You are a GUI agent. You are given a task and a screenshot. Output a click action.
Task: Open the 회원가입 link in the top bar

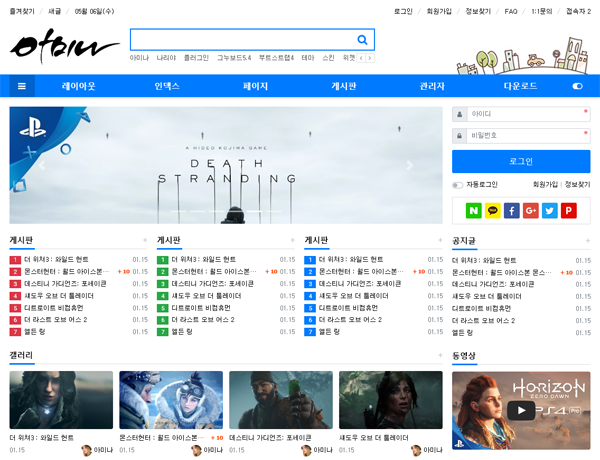coord(440,11)
